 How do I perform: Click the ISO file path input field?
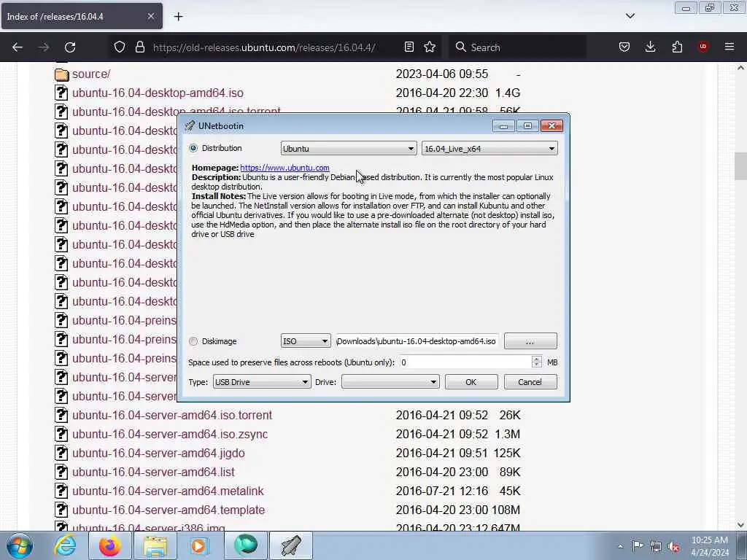[417, 341]
